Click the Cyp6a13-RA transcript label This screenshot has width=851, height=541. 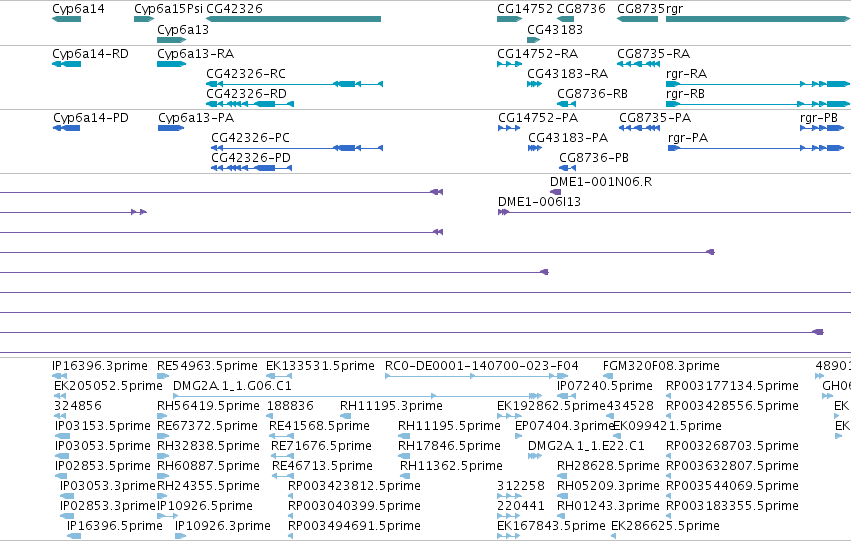(195, 54)
